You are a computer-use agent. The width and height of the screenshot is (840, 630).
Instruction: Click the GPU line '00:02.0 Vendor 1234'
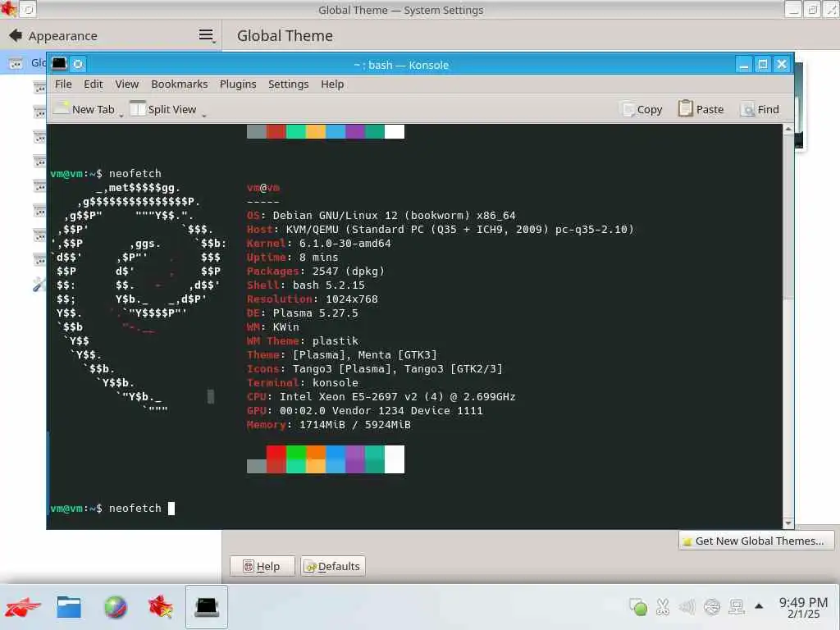[x=365, y=410]
